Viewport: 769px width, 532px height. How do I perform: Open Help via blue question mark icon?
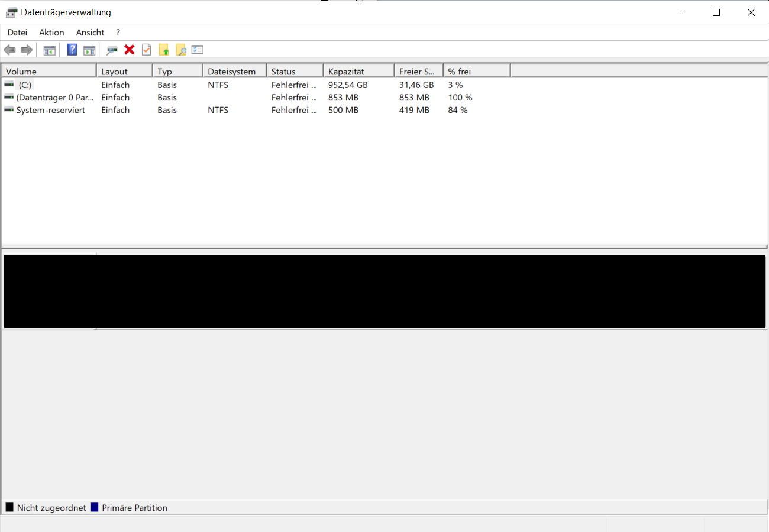[72, 50]
